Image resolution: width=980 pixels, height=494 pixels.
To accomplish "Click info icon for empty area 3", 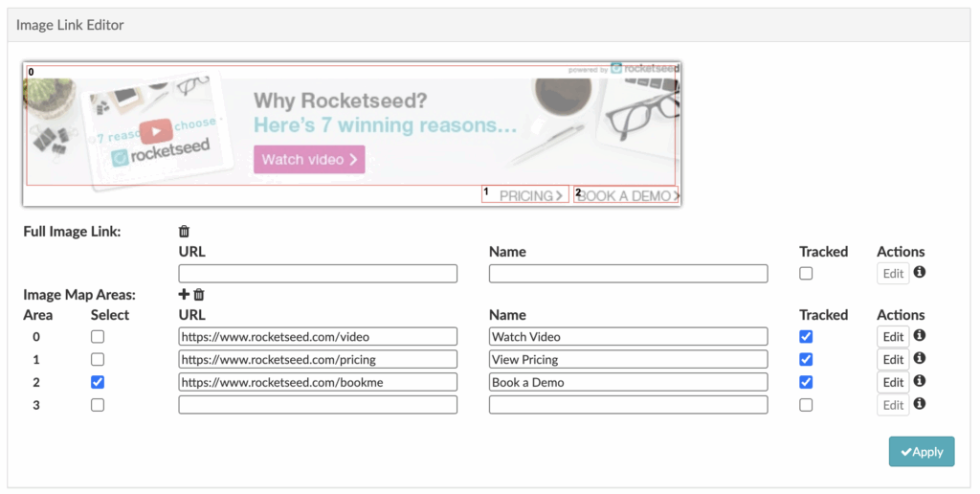I will [919, 404].
